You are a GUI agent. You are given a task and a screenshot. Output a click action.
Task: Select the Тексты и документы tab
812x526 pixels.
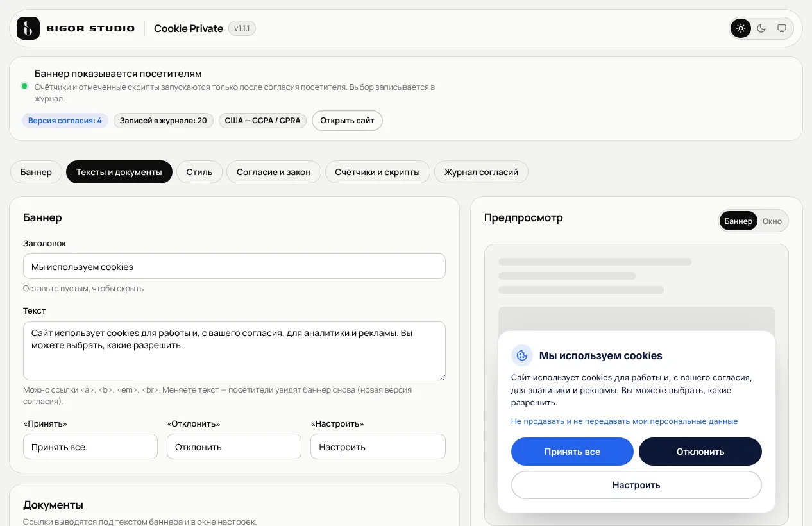tap(119, 172)
